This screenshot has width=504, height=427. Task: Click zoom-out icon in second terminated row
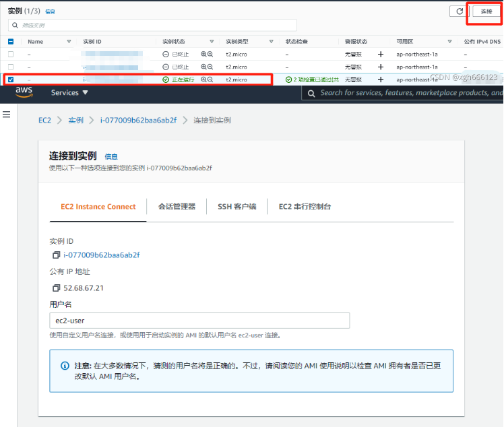click(x=210, y=67)
